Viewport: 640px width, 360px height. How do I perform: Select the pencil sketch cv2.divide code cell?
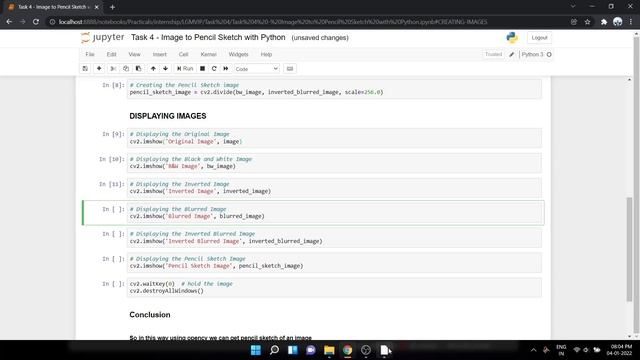coord(334,89)
